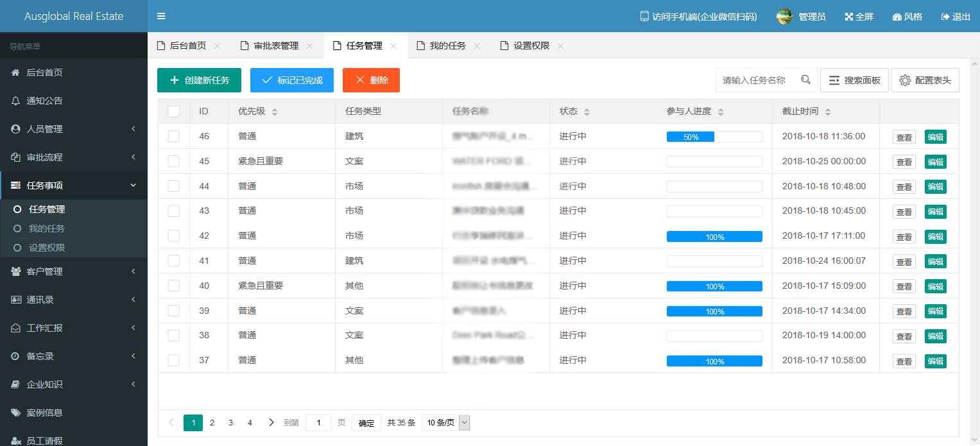Toggle the hamburger sidebar menu icon
This screenshot has height=446, width=980.
click(x=161, y=16)
